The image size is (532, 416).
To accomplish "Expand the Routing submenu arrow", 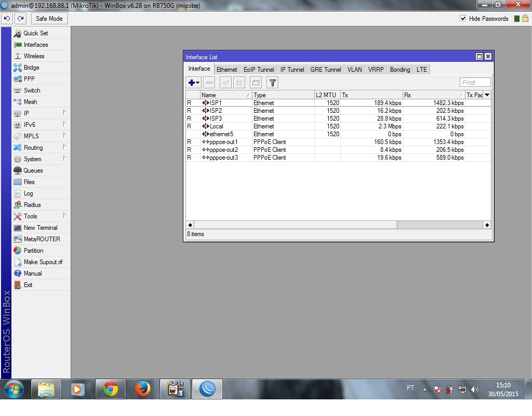I will coord(64,147).
